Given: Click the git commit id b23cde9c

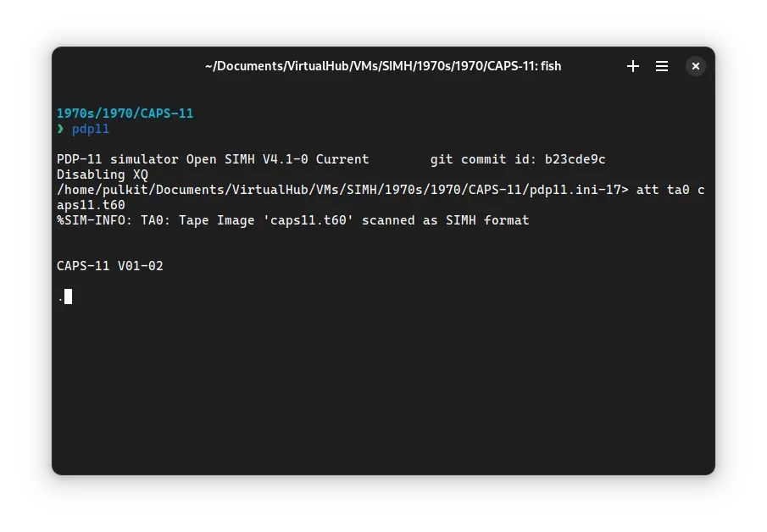Looking at the screenshot, I should [x=575, y=159].
